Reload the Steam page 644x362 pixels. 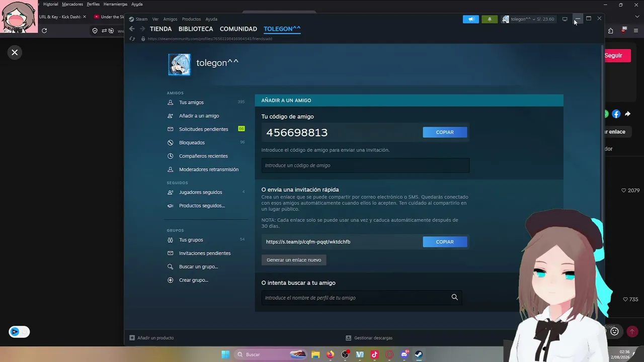pos(132,39)
